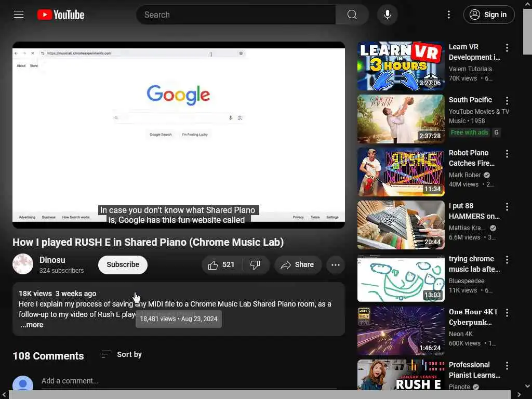Open the Sort by comments dropdown

[x=122, y=354]
